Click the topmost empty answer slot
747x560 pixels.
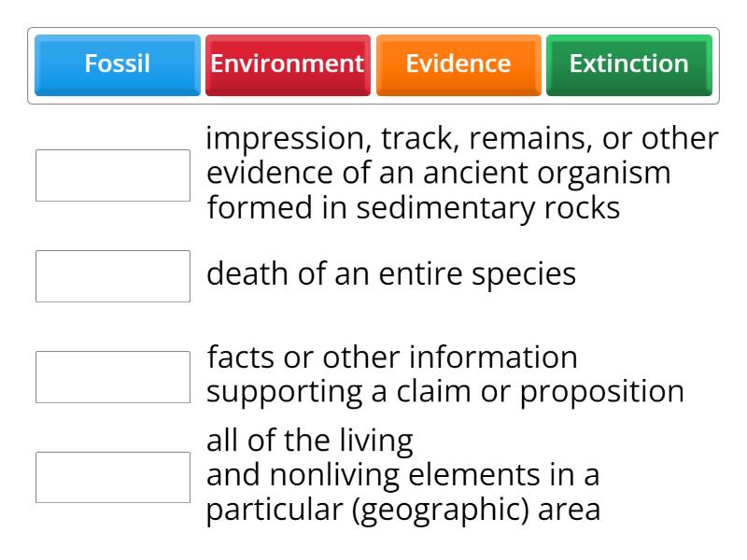click(113, 175)
